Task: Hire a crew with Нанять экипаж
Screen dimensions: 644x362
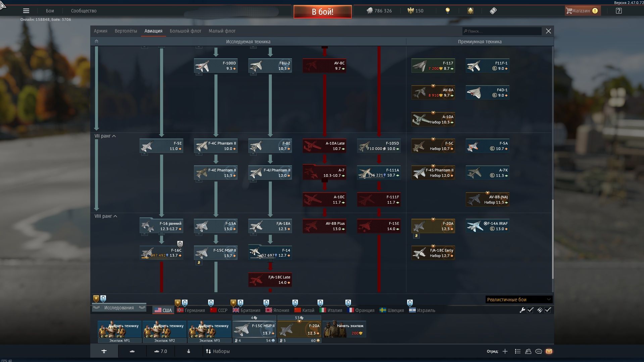Action: pos(344,329)
